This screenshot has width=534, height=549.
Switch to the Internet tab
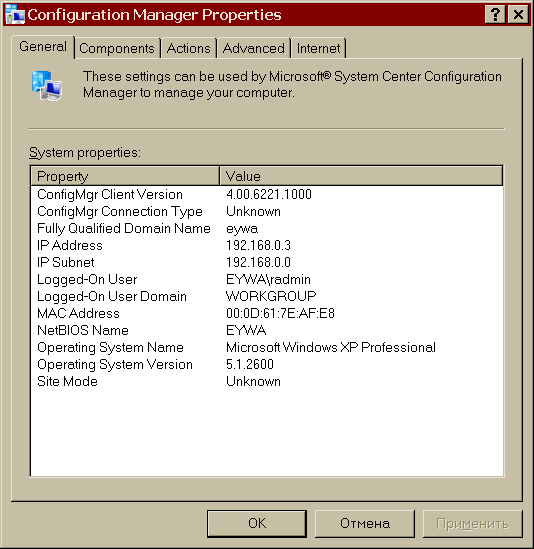coord(318,48)
